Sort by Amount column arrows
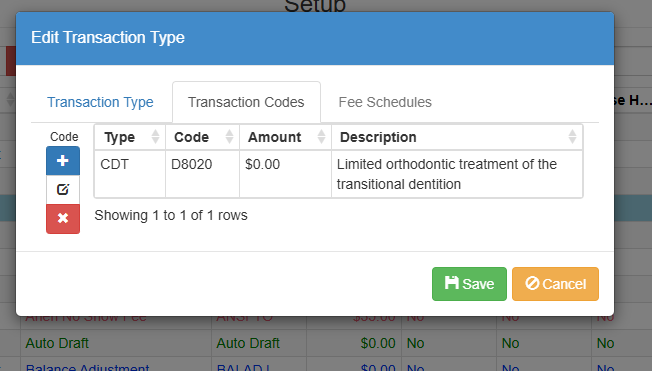652x371 pixels. pos(321,137)
